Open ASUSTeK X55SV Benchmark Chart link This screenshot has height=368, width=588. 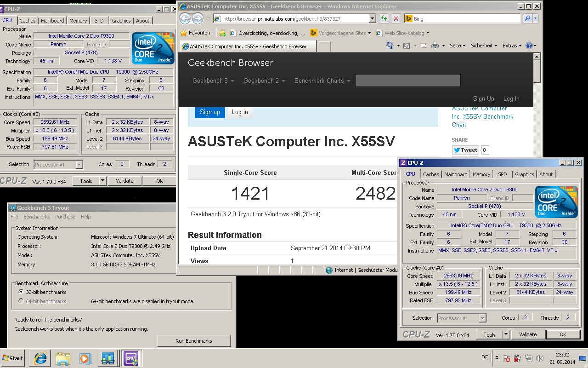(x=482, y=116)
